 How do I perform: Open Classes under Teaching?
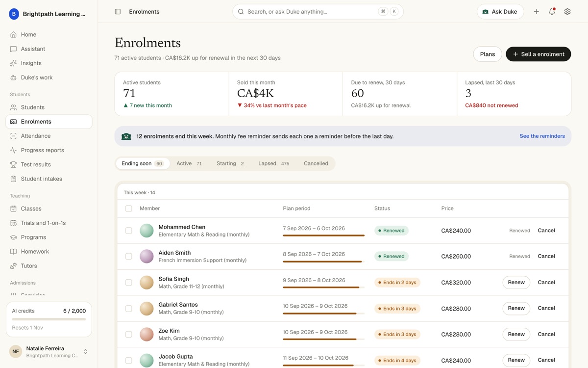pos(49,209)
